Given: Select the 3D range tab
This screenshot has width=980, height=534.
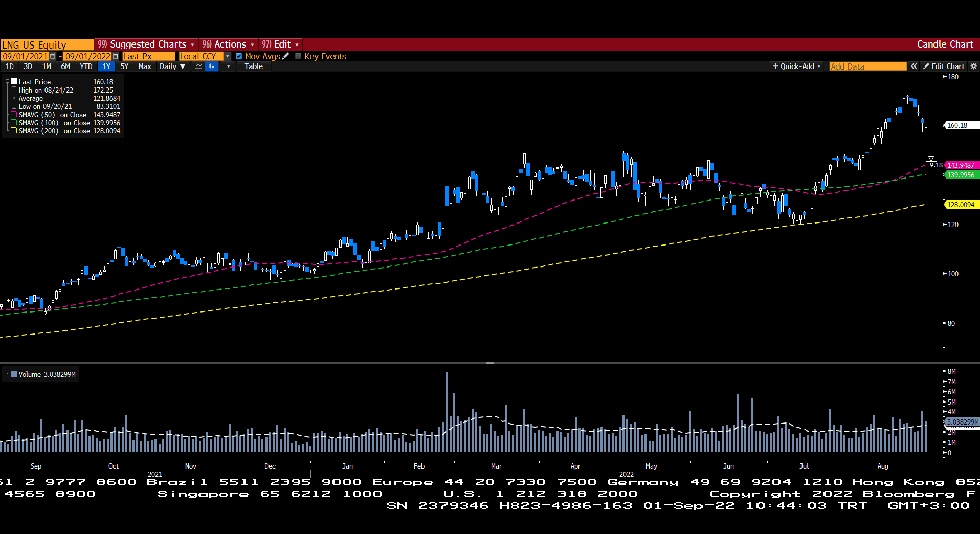Looking at the screenshot, I should point(28,66).
